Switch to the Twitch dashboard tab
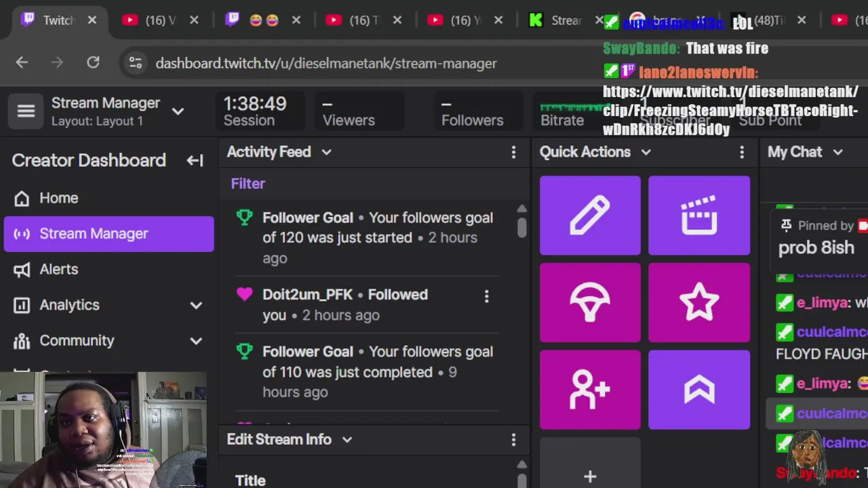Screen dimensions: 868x488 [58, 20]
